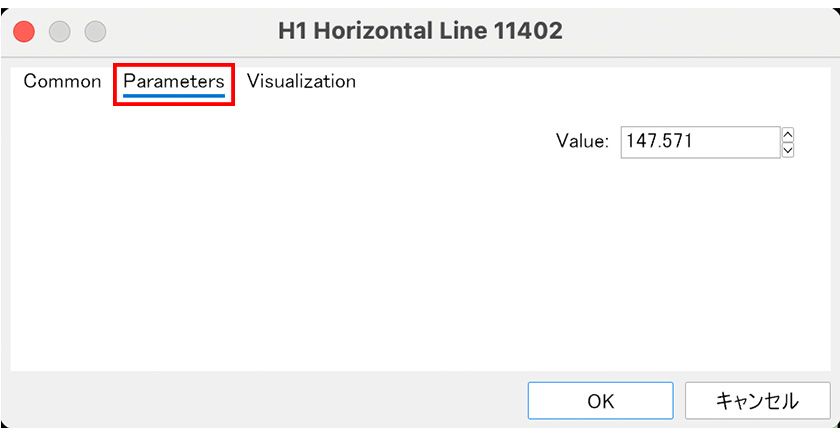Select the Parameters tab
Image resolution: width=840 pixels, height=436 pixels.
pyautogui.click(x=174, y=82)
